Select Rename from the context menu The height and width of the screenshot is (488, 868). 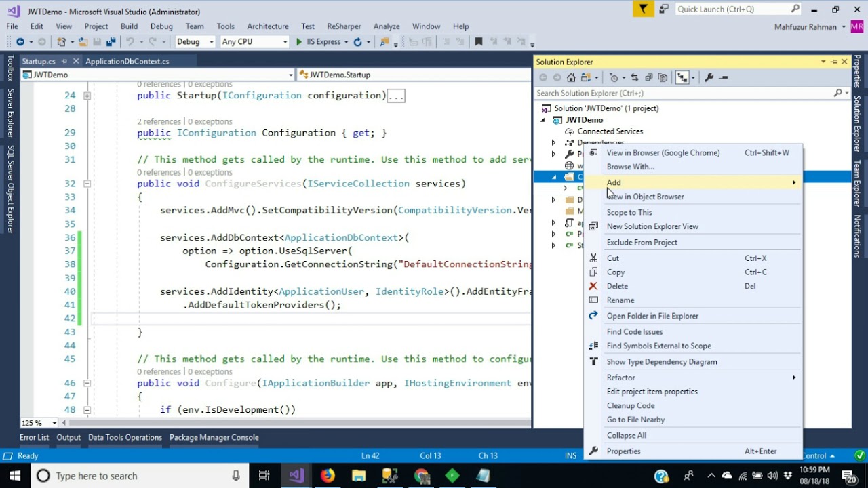pyautogui.click(x=620, y=300)
